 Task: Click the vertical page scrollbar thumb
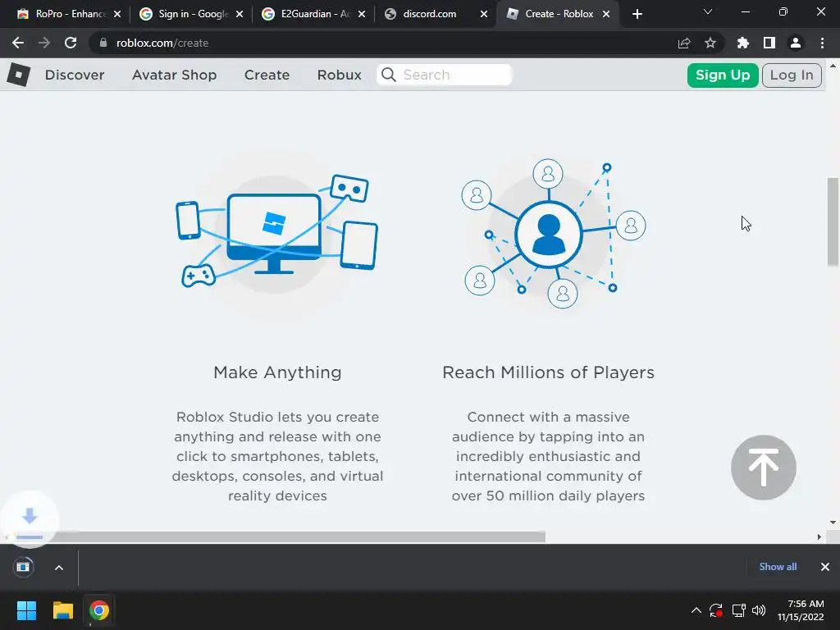[833, 221]
